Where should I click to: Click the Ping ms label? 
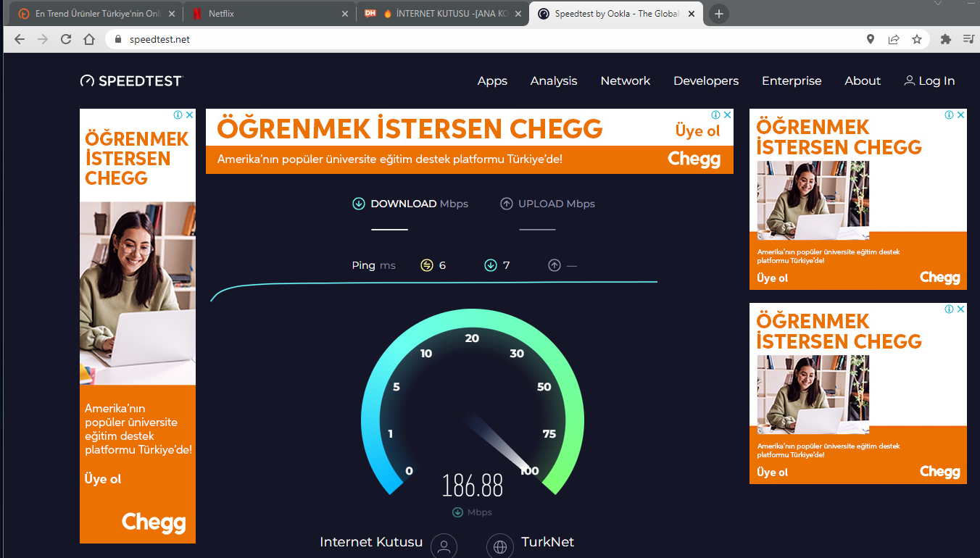(373, 265)
